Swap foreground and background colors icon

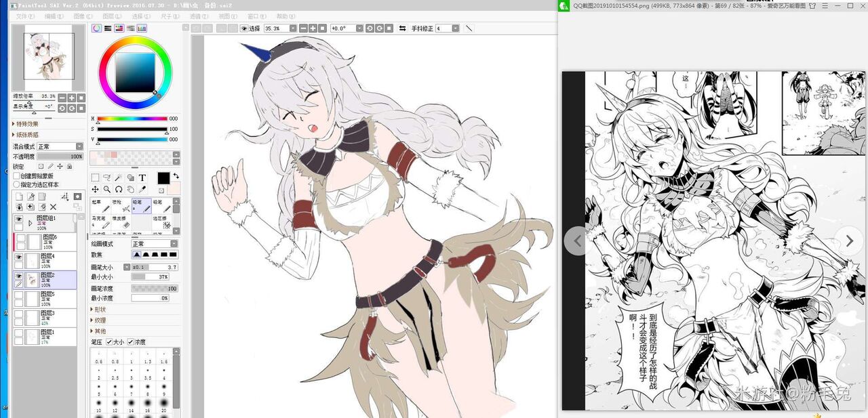(x=176, y=175)
